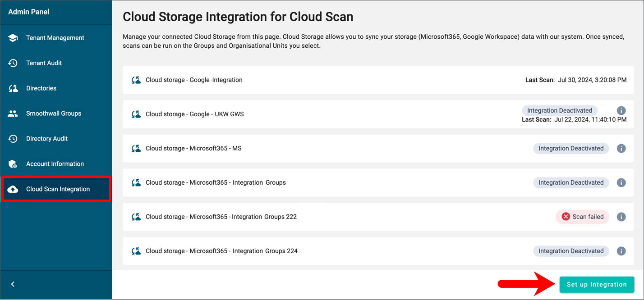Click the sync icon in the Microsoft365 - MS row
The height and width of the screenshot is (300, 644).
coord(136,149)
